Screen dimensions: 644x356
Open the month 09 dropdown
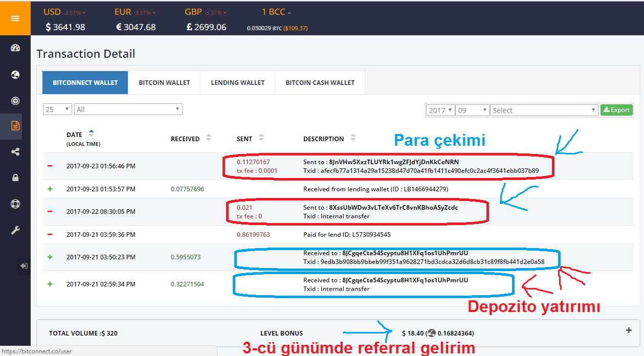click(472, 110)
